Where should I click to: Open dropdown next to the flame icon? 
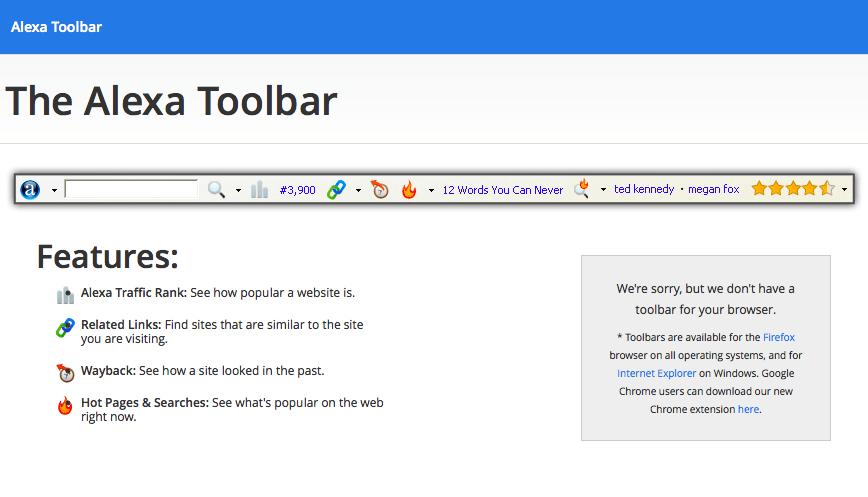point(431,190)
